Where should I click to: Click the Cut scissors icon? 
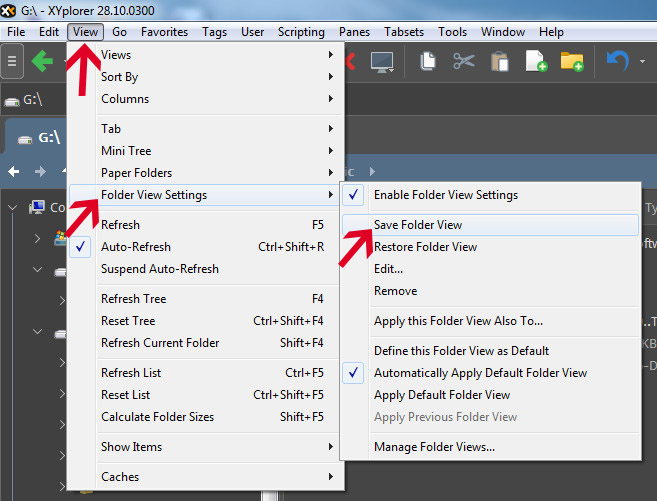(x=463, y=62)
